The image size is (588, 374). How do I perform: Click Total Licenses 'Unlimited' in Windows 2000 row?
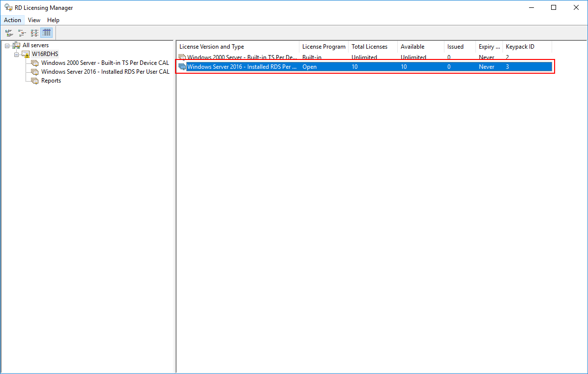click(364, 58)
